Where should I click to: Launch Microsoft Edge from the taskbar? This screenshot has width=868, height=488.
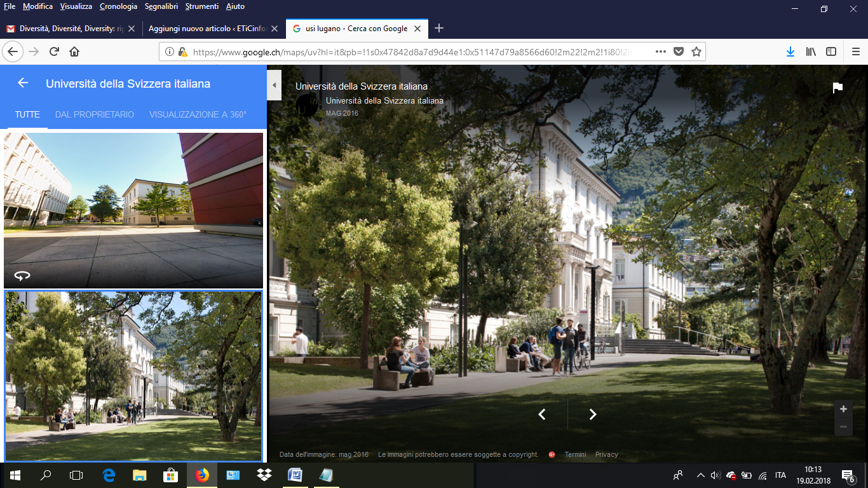point(109,475)
